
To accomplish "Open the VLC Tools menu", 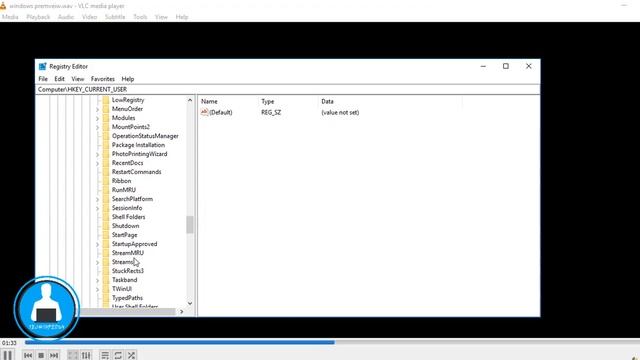I will click(140, 17).
